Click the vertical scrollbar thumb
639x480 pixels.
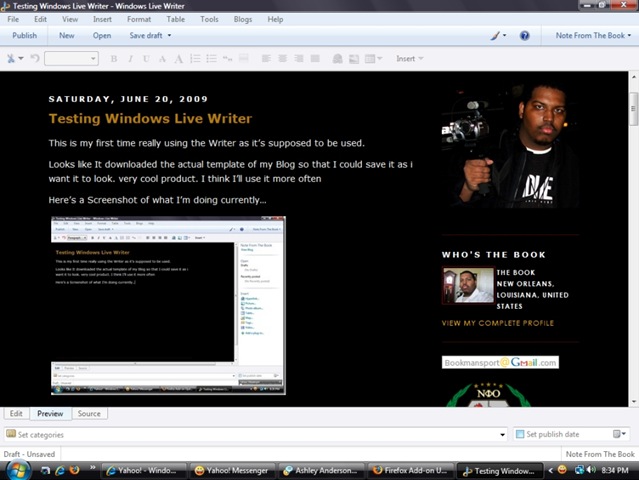(x=633, y=109)
